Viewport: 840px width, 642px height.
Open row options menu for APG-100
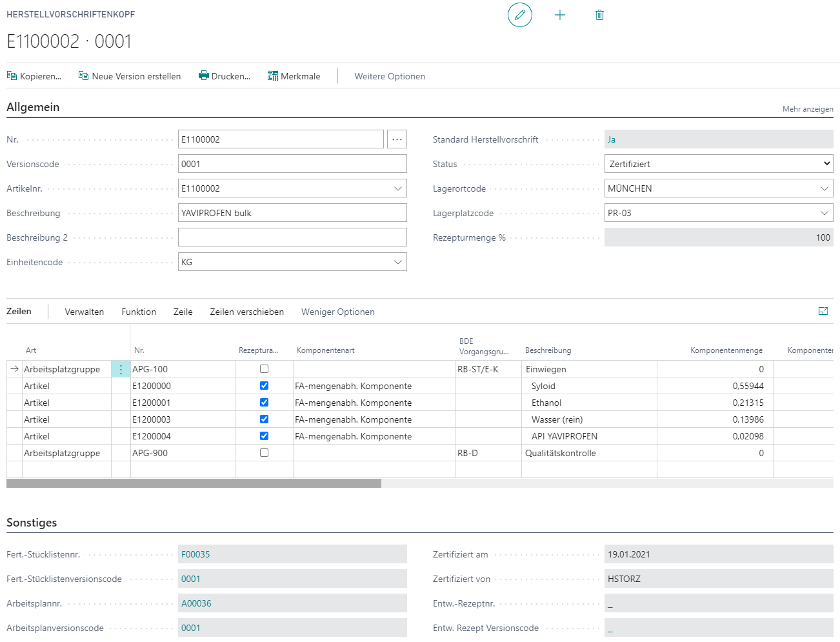coord(121,369)
